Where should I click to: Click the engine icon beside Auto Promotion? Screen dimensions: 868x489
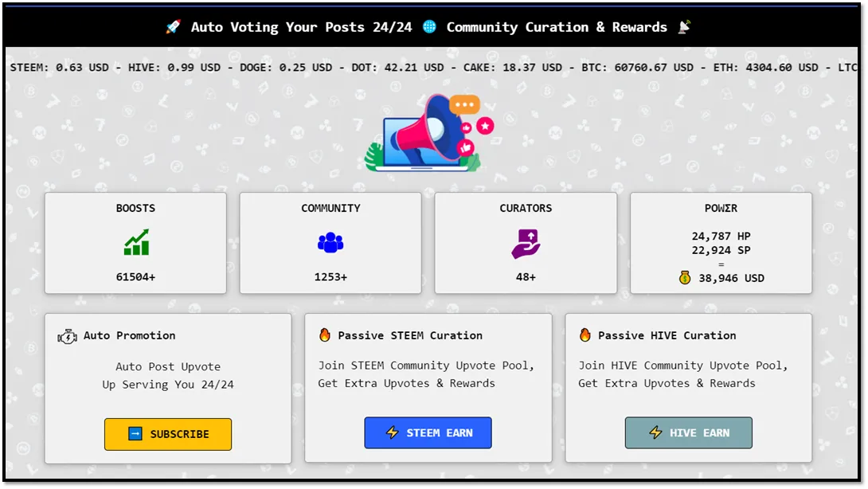[x=68, y=336]
